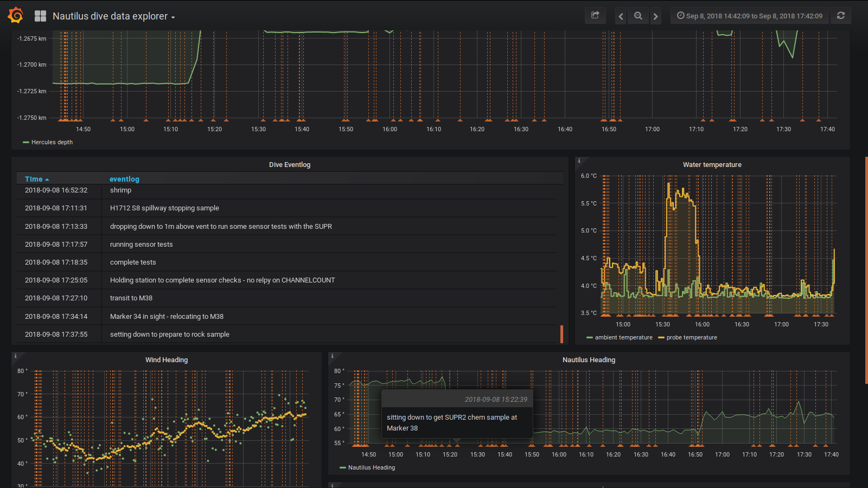868x488 pixels.
Task: Click the probe temperature color swatch
Action: point(661,338)
